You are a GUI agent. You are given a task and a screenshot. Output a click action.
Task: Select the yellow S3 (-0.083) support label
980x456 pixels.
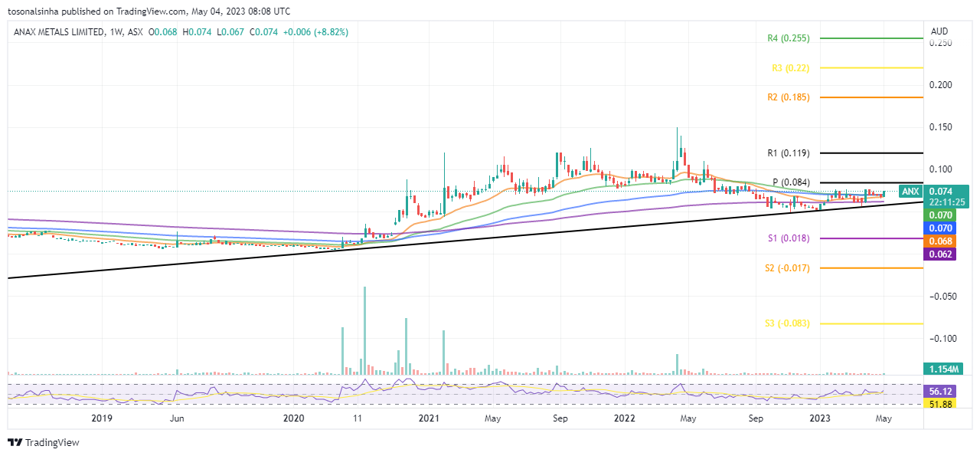[x=787, y=323]
